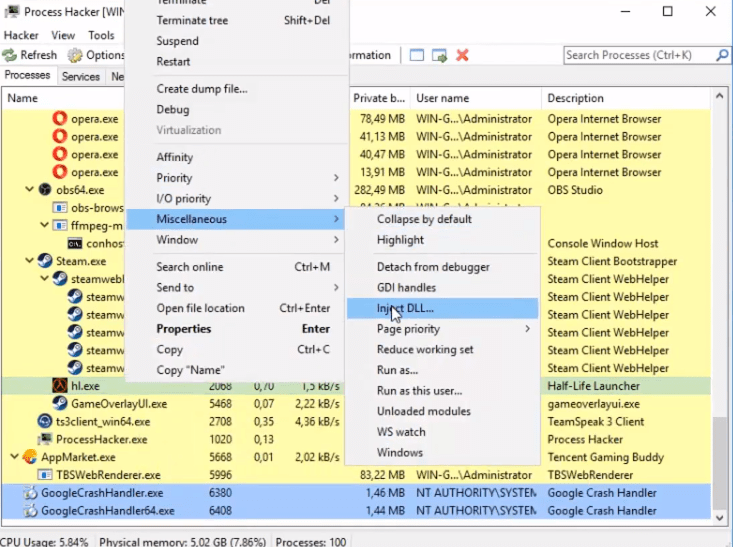Click the find window and thread icon
The image size is (733, 547).
point(439,55)
